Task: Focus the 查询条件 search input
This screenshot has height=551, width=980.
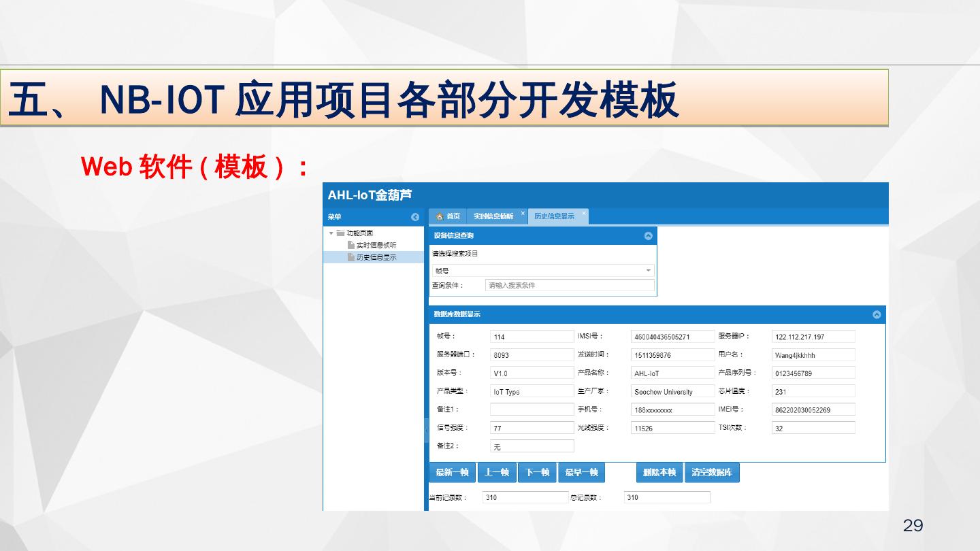Action: tap(570, 286)
